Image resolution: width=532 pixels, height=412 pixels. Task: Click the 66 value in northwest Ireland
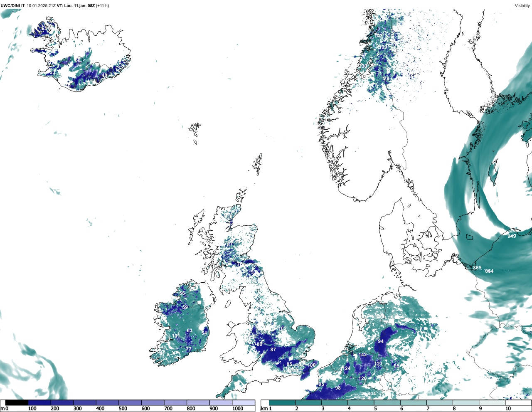(x=182, y=293)
